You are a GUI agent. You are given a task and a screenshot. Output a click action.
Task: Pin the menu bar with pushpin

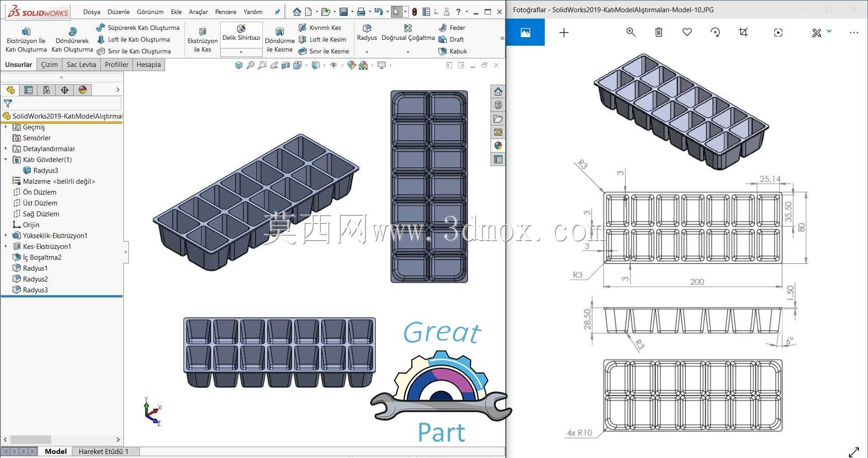278,12
